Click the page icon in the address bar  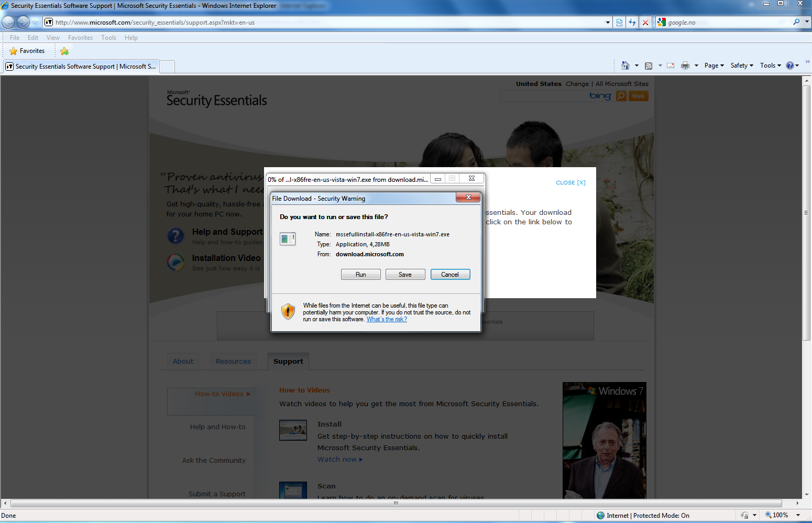[x=49, y=22]
